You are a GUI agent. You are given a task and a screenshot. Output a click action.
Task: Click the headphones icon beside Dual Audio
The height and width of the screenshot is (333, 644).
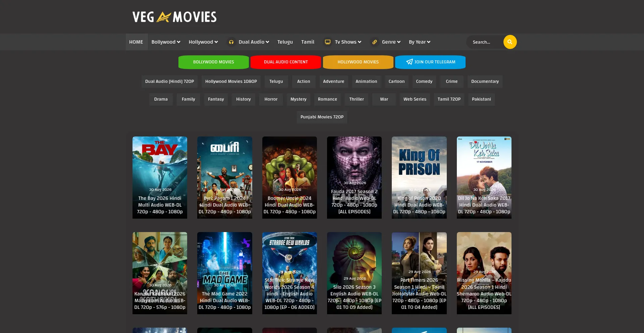[x=231, y=42]
